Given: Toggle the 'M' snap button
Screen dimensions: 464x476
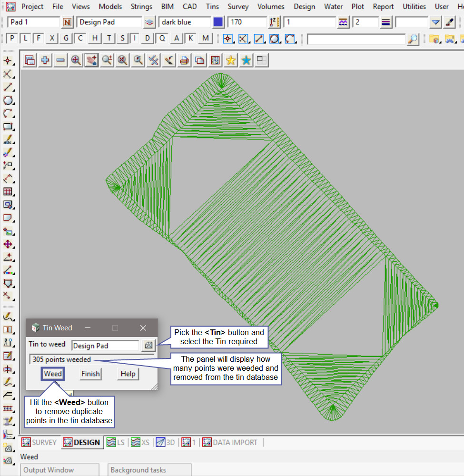Looking at the screenshot, I should point(205,39).
